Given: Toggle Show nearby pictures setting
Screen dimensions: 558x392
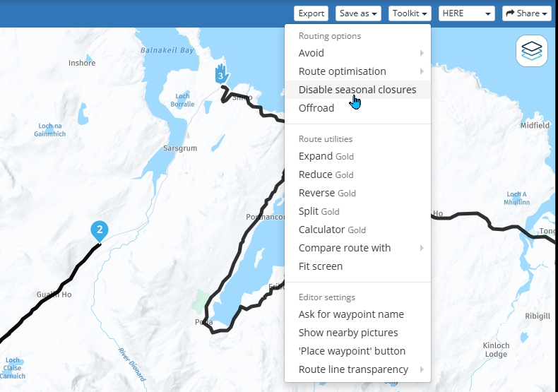Looking at the screenshot, I should coord(348,333).
